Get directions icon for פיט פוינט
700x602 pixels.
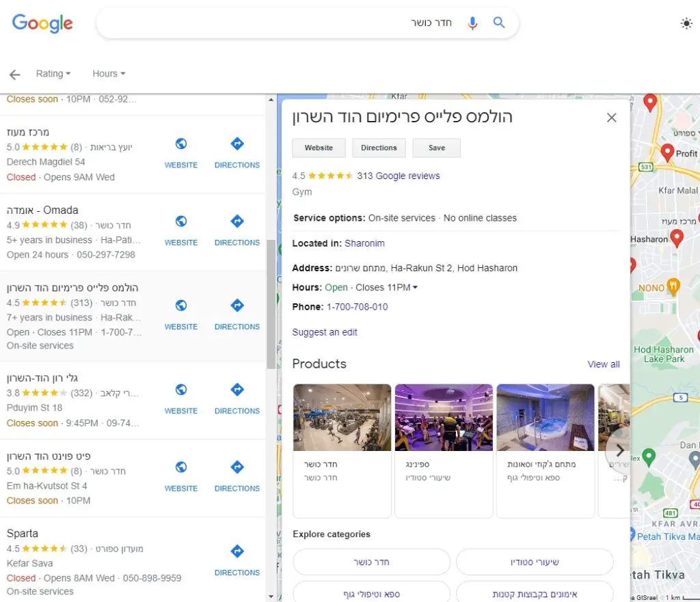click(237, 467)
